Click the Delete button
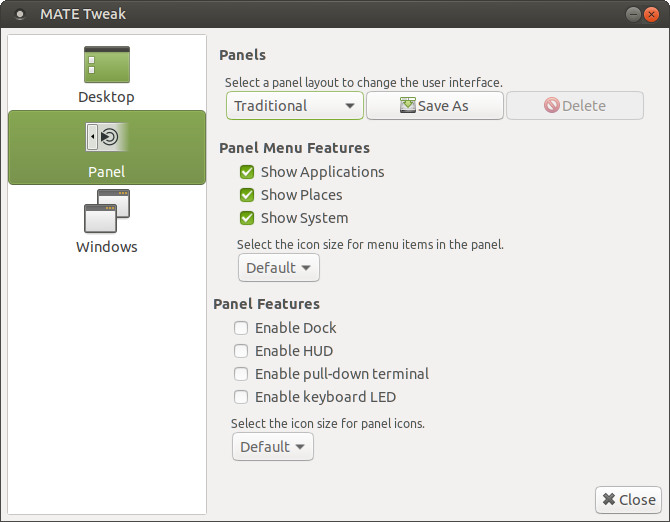This screenshot has width=670, height=522. [x=575, y=106]
